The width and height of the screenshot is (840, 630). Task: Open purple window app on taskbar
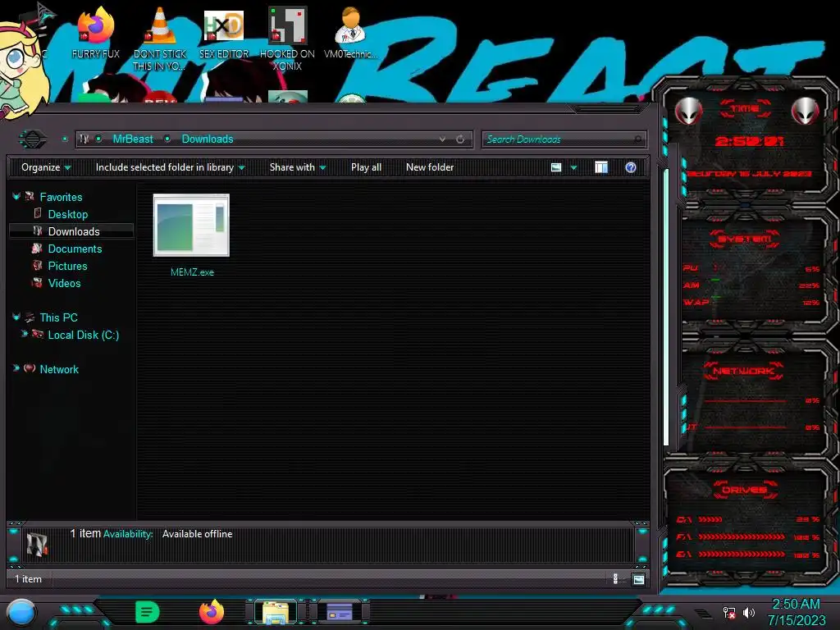(x=340, y=612)
